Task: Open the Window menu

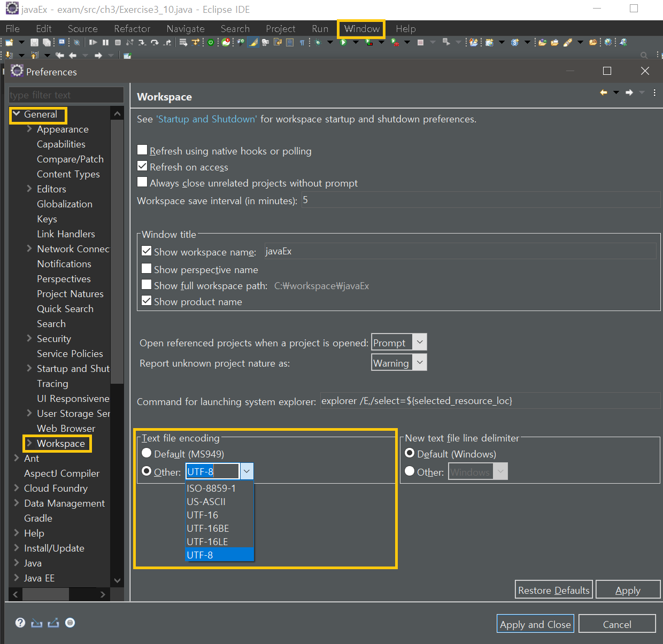Action: coord(361,29)
